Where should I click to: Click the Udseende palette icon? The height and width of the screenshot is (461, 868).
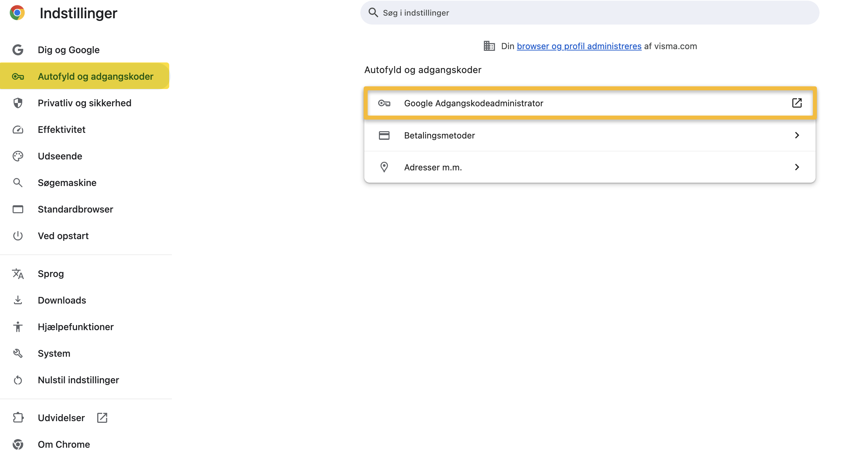(x=18, y=156)
